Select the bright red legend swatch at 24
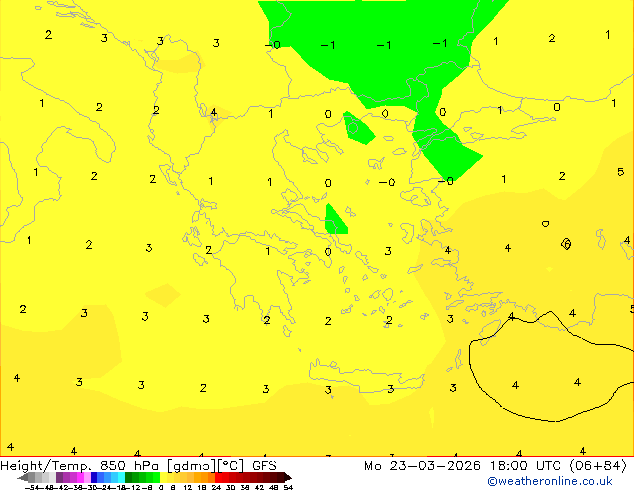Image resolution: width=634 pixels, height=490 pixels. (x=218, y=477)
